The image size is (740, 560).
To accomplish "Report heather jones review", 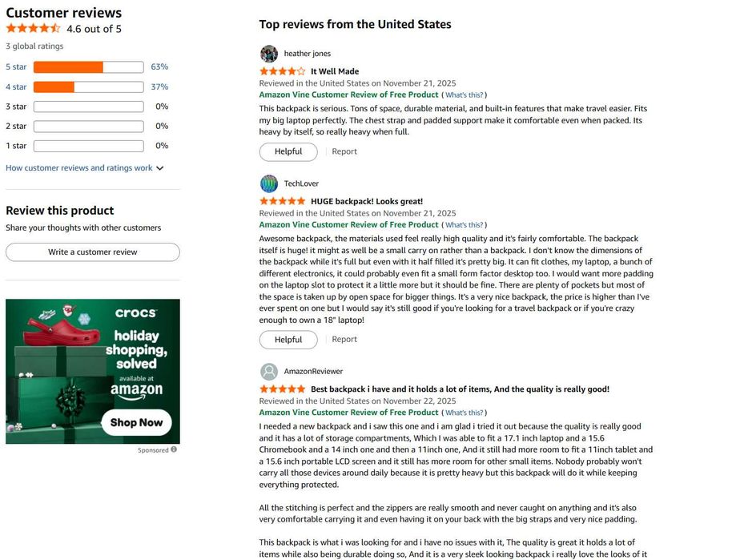I will (x=344, y=151).
